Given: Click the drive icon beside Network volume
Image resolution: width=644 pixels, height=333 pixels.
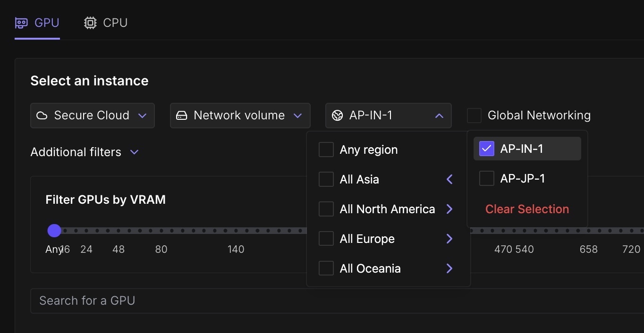Looking at the screenshot, I should 182,116.
